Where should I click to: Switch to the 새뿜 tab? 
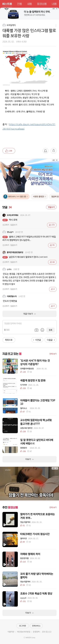point(29,4)
